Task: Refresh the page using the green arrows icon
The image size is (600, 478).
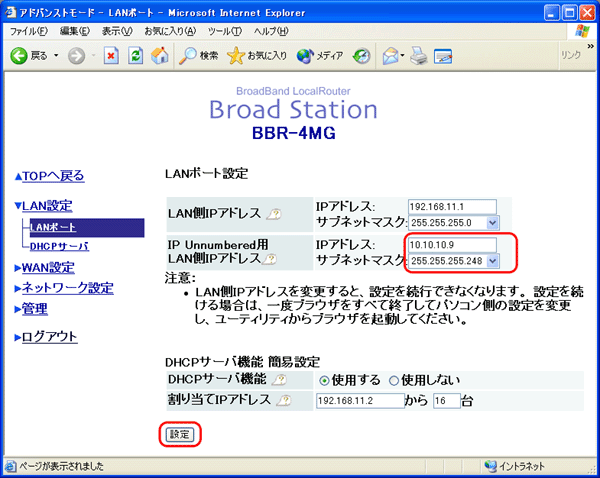Action: [x=135, y=56]
